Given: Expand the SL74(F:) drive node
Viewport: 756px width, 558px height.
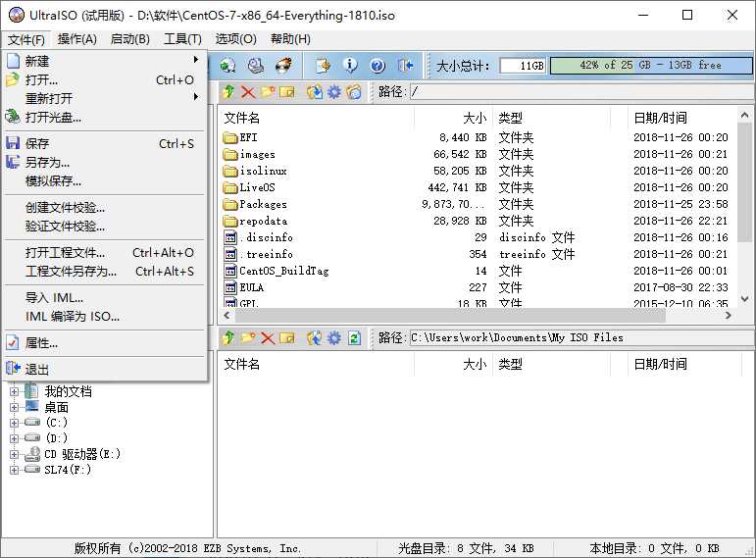Looking at the screenshot, I should pos(14,470).
